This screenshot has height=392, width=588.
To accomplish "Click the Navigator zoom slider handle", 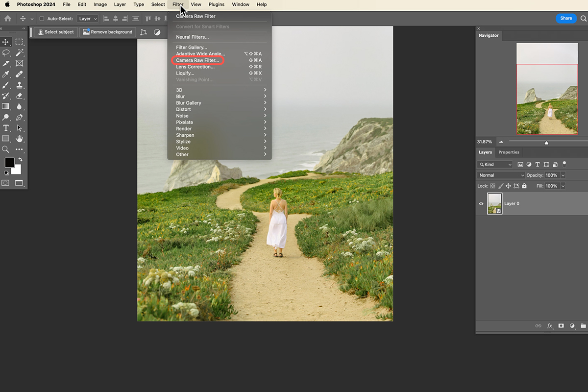I will pyautogui.click(x=546, y=143).
